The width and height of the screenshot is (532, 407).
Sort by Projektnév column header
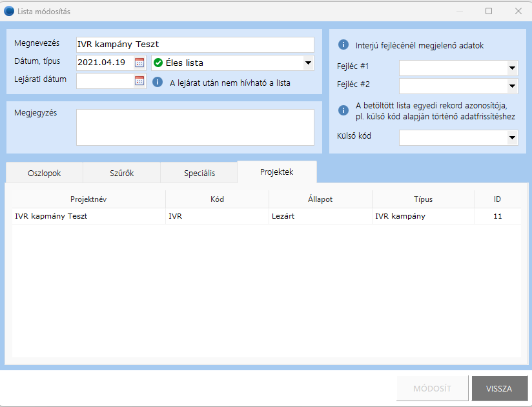pyautogui.click(x=88, y=199)
